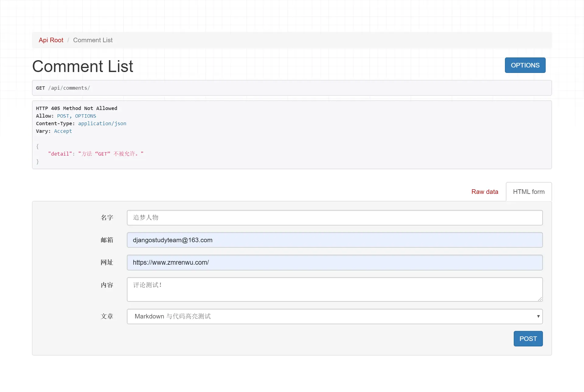This screenshot has height=392, width=584.
Task: Focus the 名字 name input field
Action: coord(335,218)
